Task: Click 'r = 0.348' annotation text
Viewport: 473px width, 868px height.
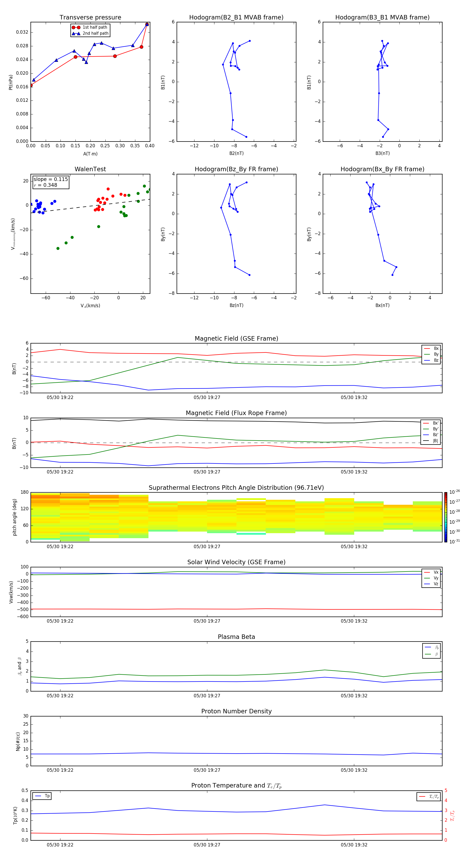Action: point(45,185)
